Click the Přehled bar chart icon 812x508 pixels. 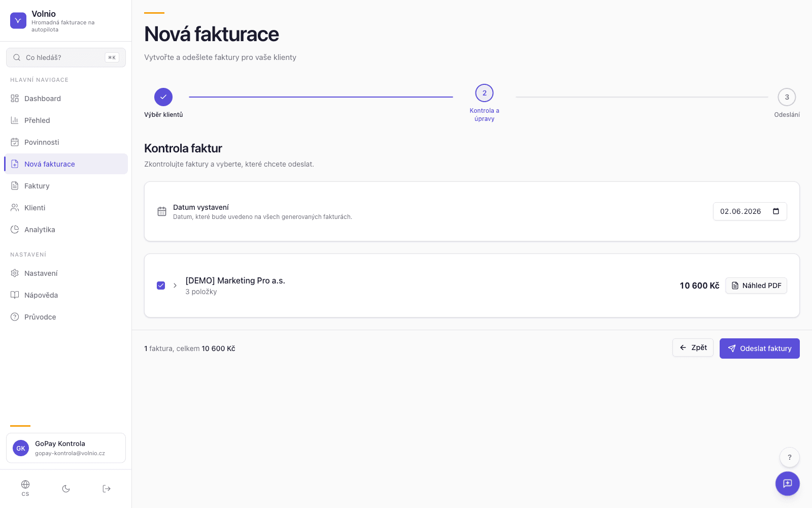(15, 120)
